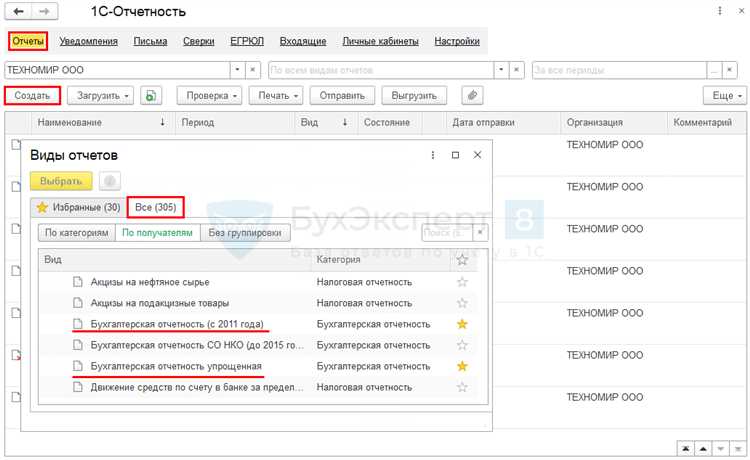
Task: Open the main window kebab menu
Action: (719, 11)
